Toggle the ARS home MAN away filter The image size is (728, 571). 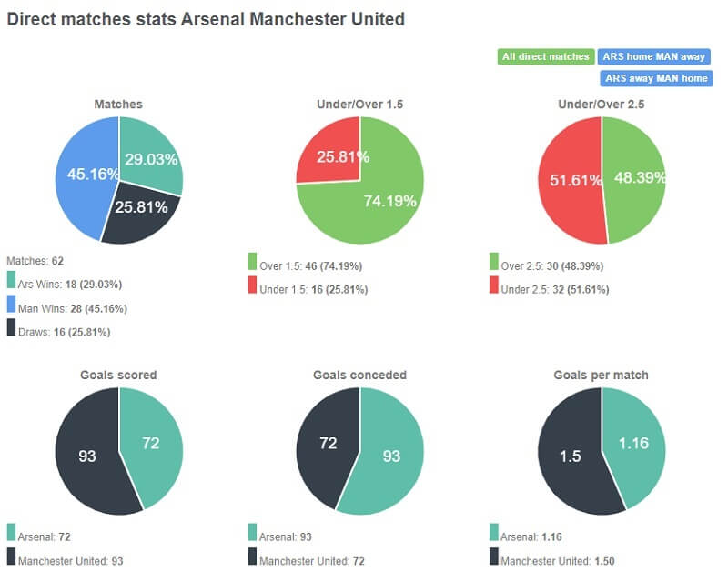[652, 55]
